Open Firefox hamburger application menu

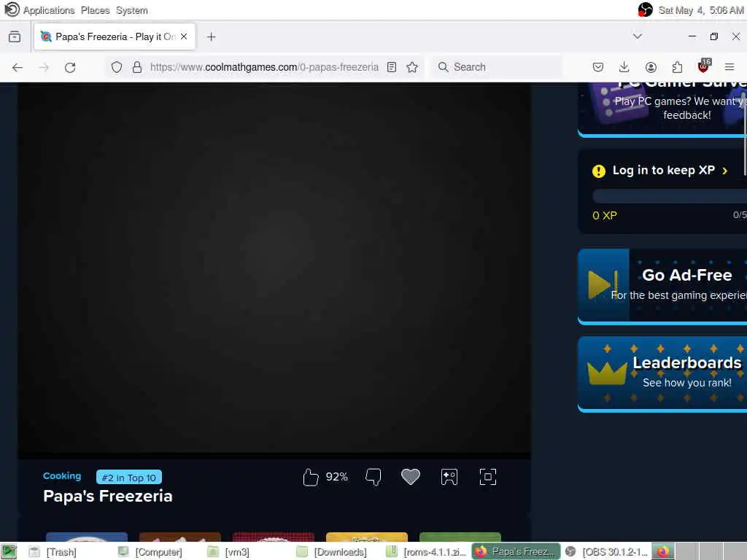[x=729, y=67]
